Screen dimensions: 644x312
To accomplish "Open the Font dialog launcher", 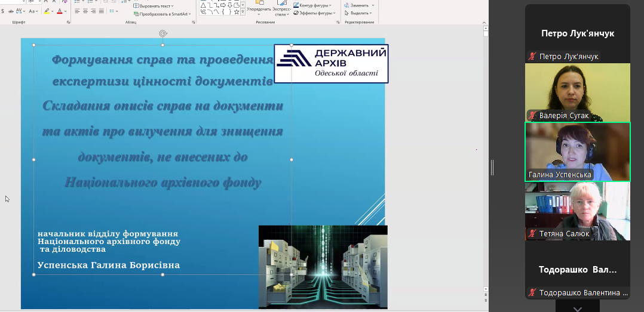I will 69,22.
